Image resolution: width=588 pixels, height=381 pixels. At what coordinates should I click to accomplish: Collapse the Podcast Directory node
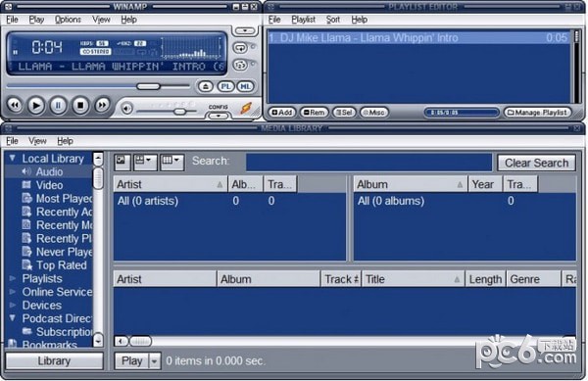tap(13, 318)
